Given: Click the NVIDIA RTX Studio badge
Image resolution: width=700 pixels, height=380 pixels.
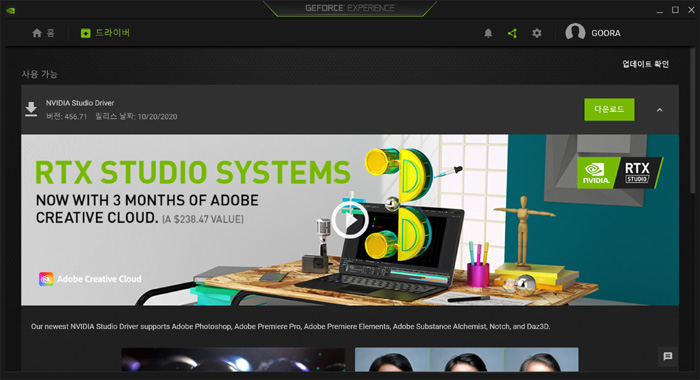Looking at the screenshot, I should tap(620, 173).
